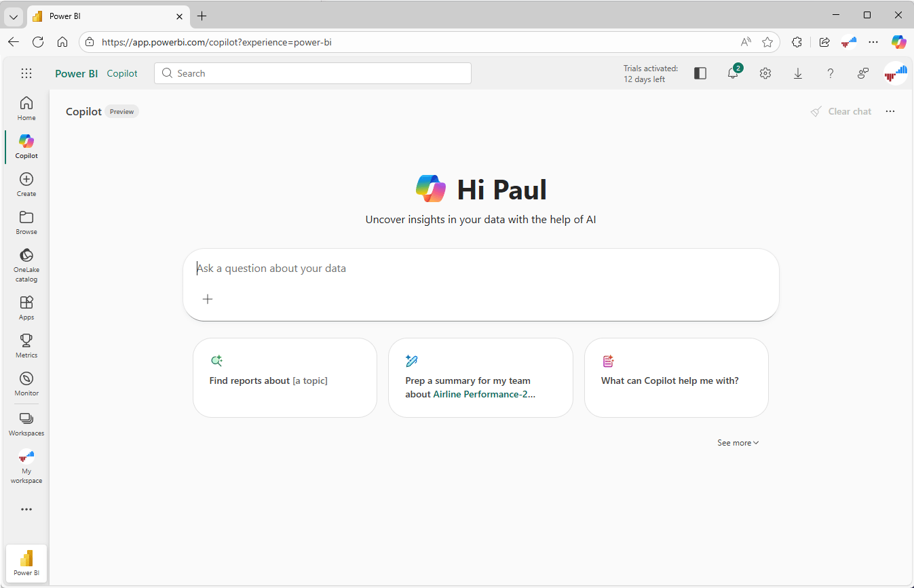The width and height of the screenshot is (914, 588).
Task: Choose 'Find reports about a topic' card
Action: [x=285, y=378]
